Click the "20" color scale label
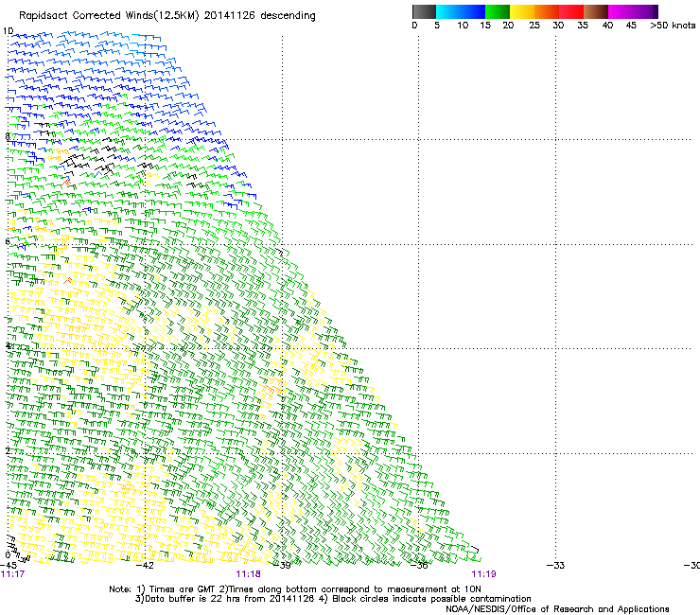The image size is (700, 615). [508, 26]
